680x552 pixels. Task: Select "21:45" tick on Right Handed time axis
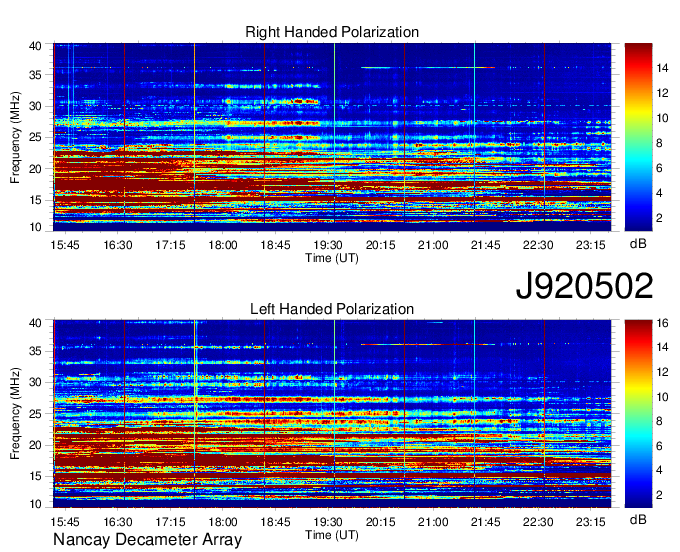pos(486,245)
